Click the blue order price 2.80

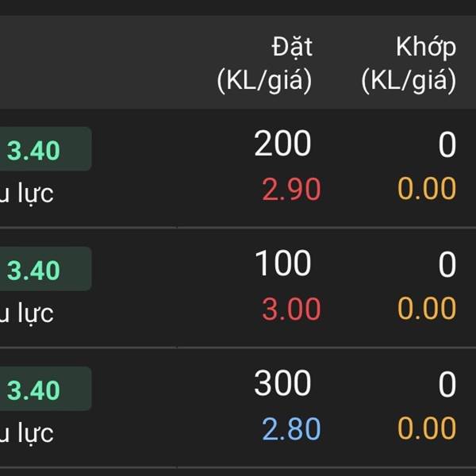pos(291,429)
